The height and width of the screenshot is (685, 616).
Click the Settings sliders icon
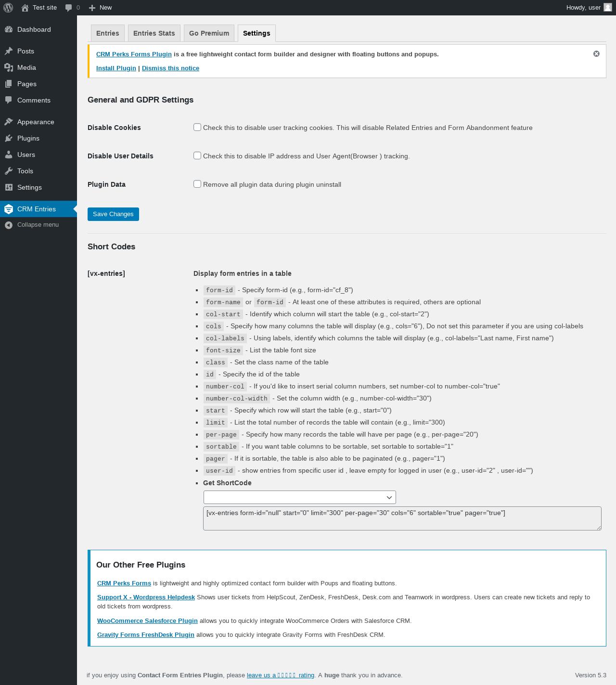[x=9, y=187]
